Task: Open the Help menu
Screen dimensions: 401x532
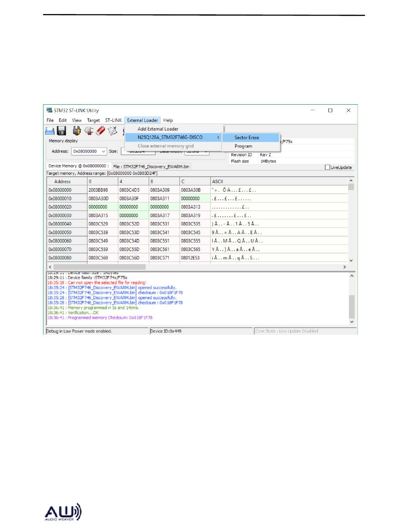Action: pos(168,120)
